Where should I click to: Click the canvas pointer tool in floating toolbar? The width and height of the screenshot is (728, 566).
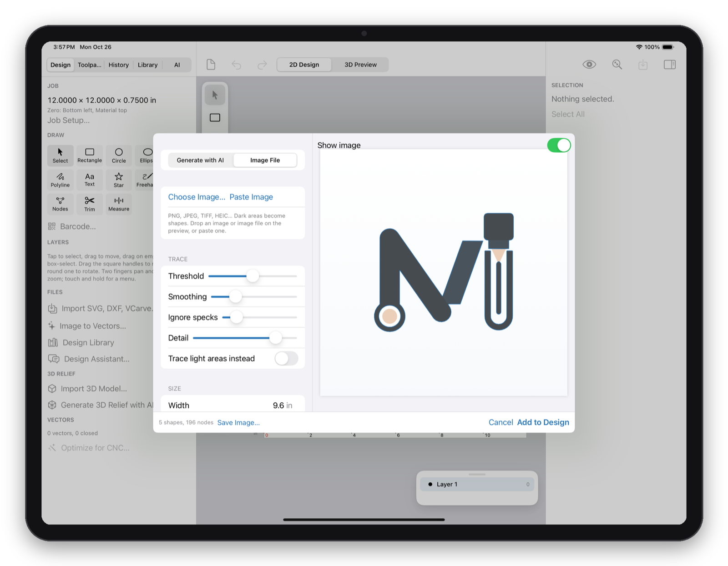click(215, 95)
